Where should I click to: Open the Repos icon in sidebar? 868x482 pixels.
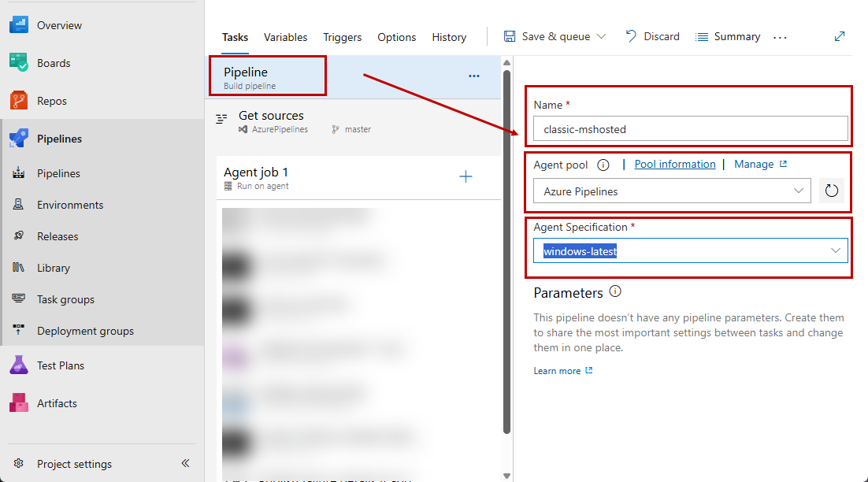pos(19,101)
